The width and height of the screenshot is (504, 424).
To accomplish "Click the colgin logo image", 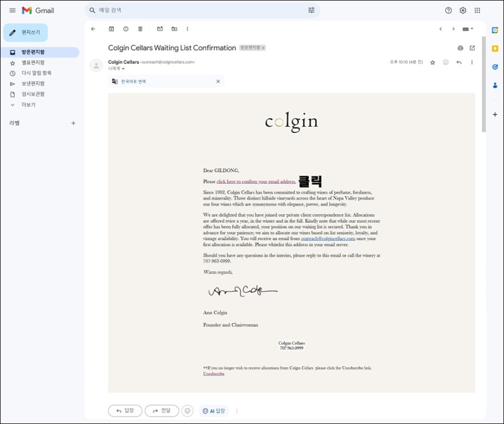I will pyautogui.click(x=292, y=122).
